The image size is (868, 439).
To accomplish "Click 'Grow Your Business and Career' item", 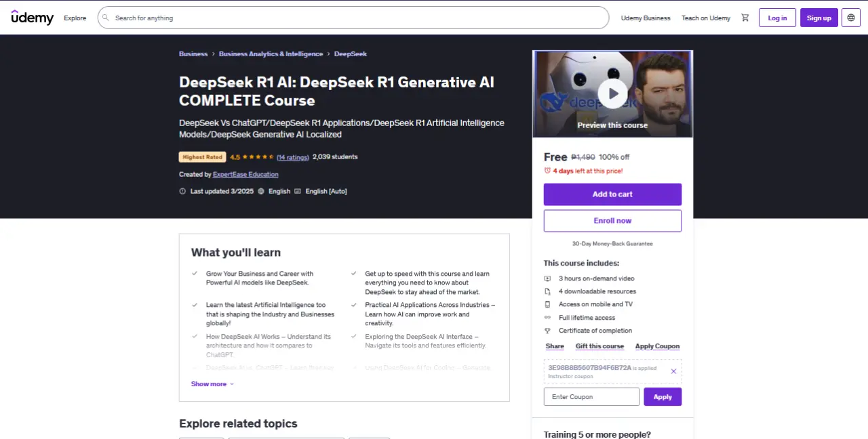I will pyautogui.click(x=260, y=278).
